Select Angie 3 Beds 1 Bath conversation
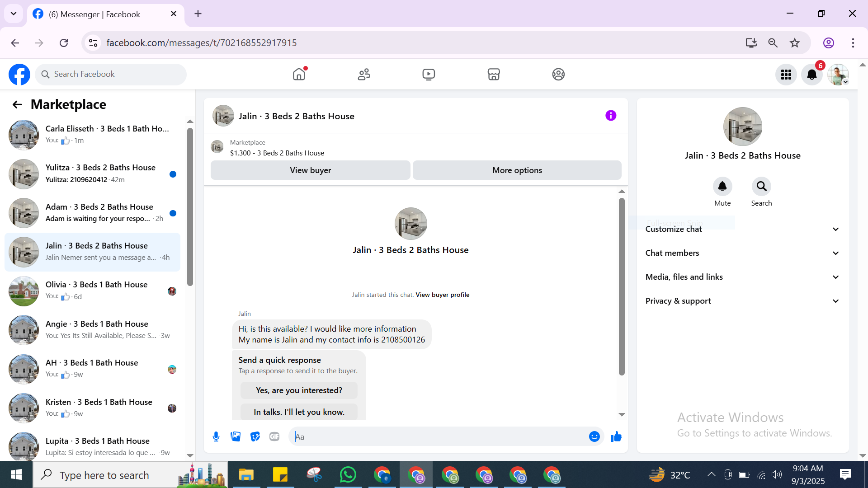The image size is (868, 488). tap(92, 330)
